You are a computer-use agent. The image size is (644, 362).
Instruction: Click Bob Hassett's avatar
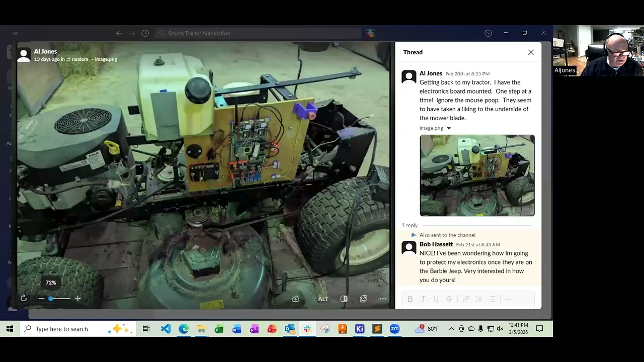[409, 248]
